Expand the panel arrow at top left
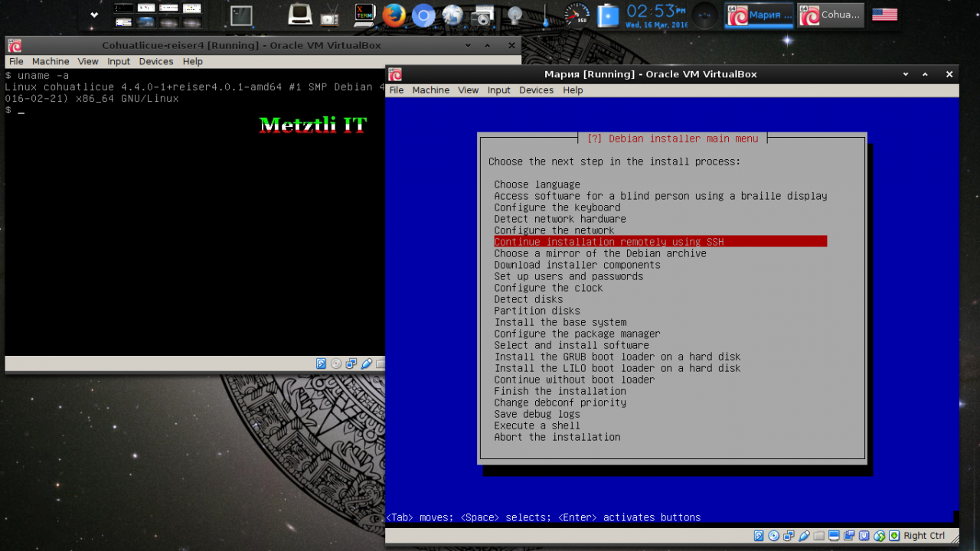The height and width of the screenshot is (551, 980). 94,15
